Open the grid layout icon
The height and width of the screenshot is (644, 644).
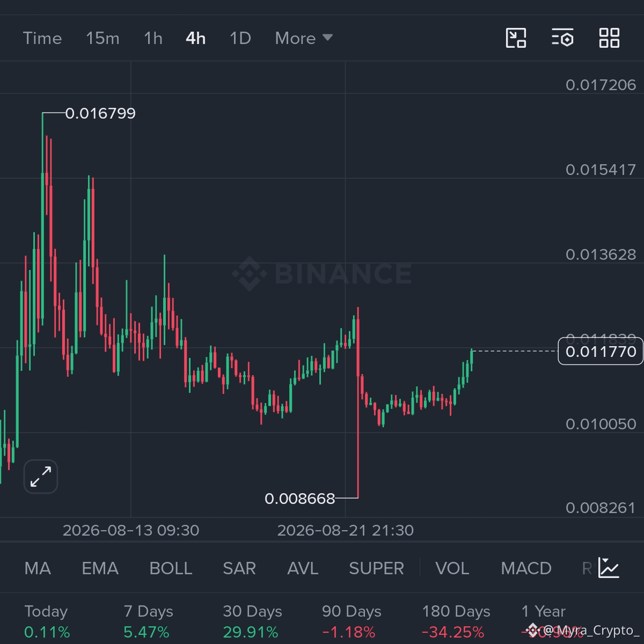tap(609, 38)
